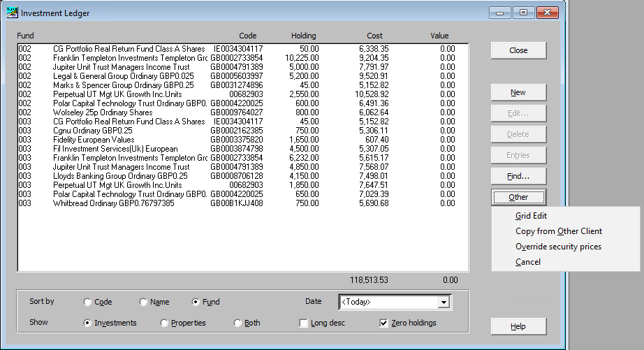Click code GB0009764027
Screen dimensions: 644x350
(x=237, y=112)
